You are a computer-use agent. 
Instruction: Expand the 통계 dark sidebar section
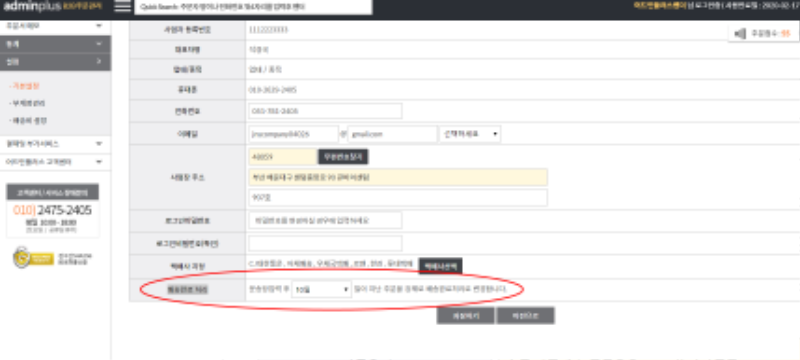point(55,44)
